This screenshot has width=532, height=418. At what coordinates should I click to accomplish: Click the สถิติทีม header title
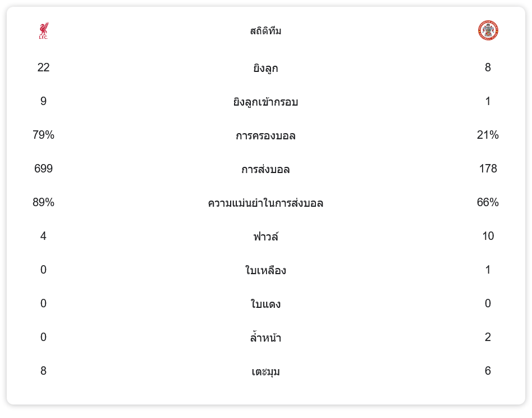click(x=265, y=31)
